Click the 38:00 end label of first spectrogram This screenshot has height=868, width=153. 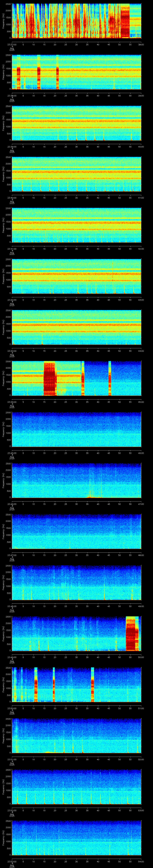coord(141,44)
